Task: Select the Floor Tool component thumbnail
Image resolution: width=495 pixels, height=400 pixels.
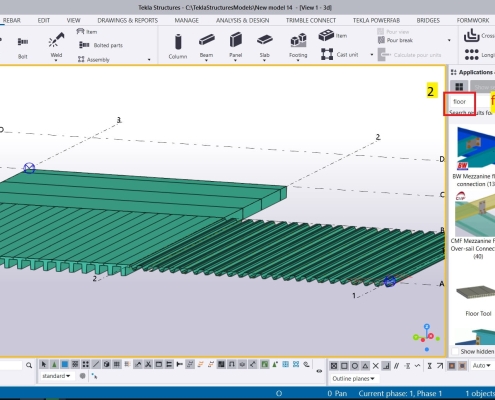Action: click(x=477, y=293)
